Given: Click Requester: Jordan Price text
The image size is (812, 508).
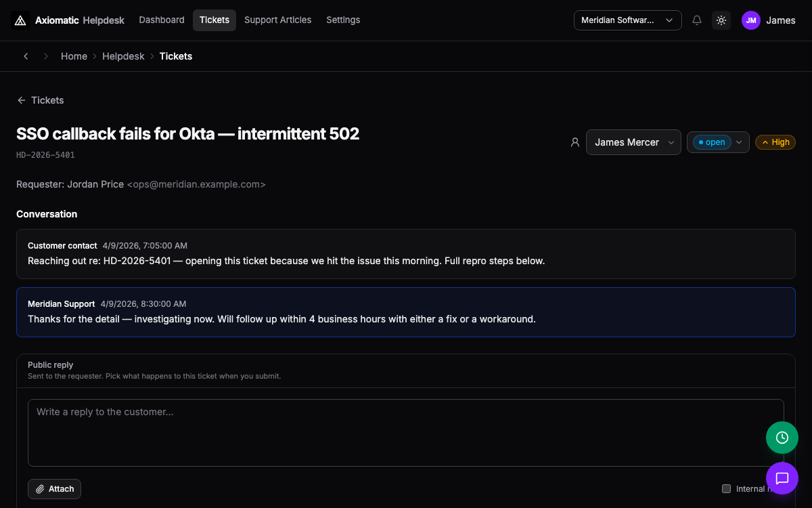Looking at the screenshot, I should 70,184.
